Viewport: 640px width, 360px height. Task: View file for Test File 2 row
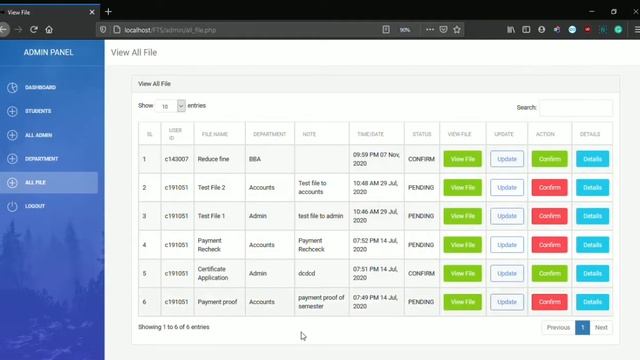point(462,187)
